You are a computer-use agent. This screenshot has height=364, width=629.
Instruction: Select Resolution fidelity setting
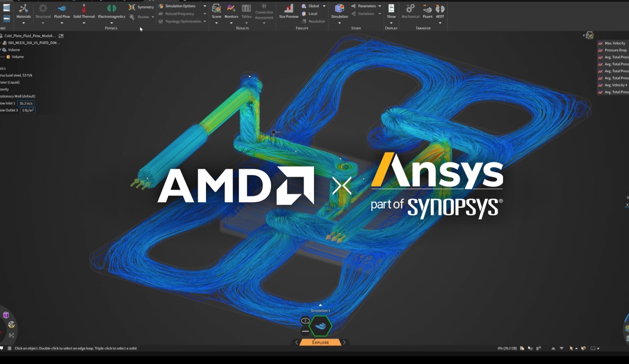tap(313, 21)
